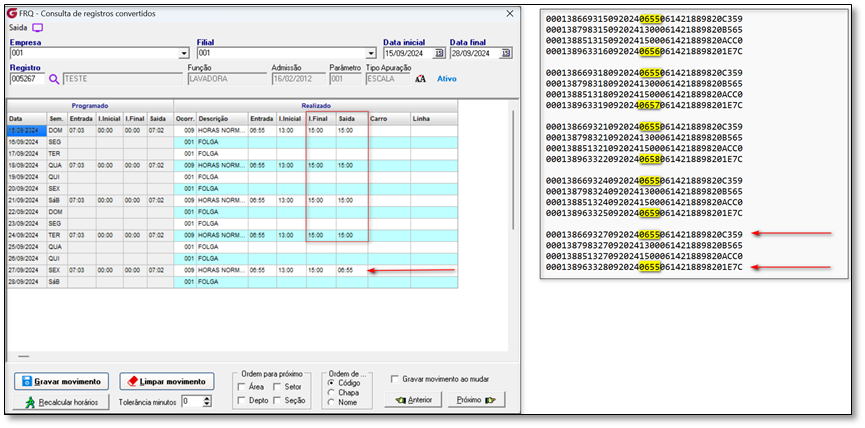
Task: Click the magnifier search icon next to Registro
Action: click(54, 79)
